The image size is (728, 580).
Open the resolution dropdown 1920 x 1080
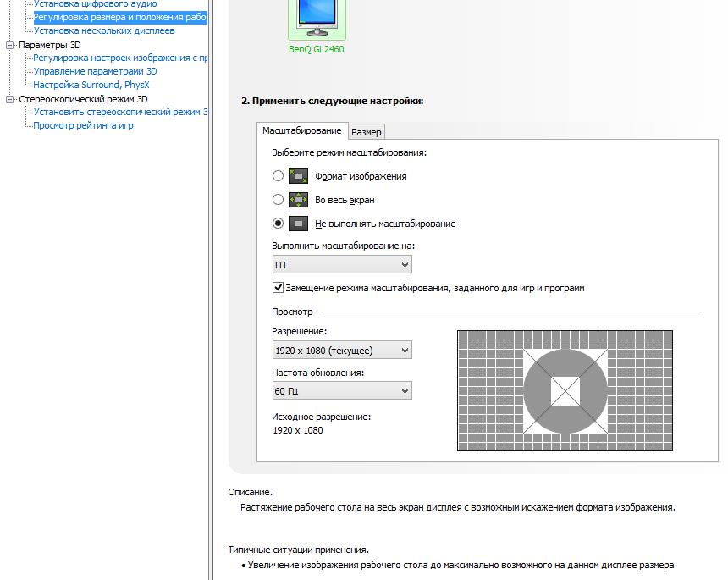(x=342, y=351)
